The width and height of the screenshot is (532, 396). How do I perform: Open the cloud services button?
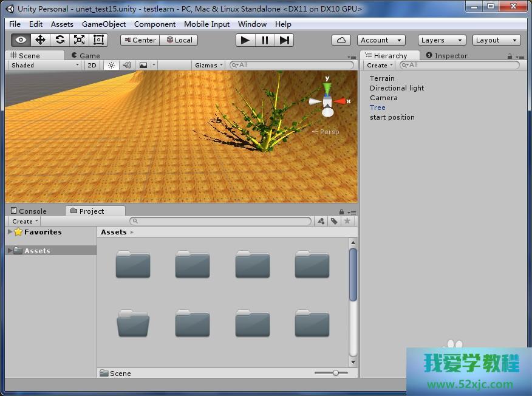coord(341,40)
